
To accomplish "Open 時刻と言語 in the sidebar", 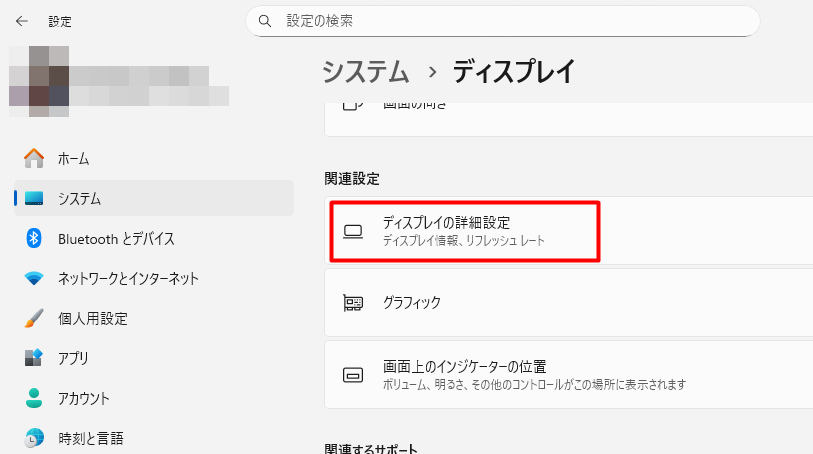I will pyautogui.click(x=154, y=438).
